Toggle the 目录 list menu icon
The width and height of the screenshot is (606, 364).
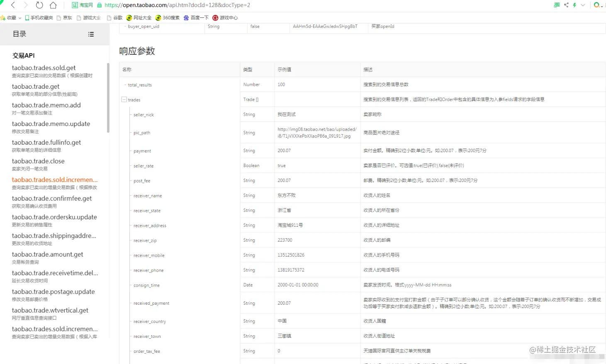pyautogui.click(x=91, y=34)
